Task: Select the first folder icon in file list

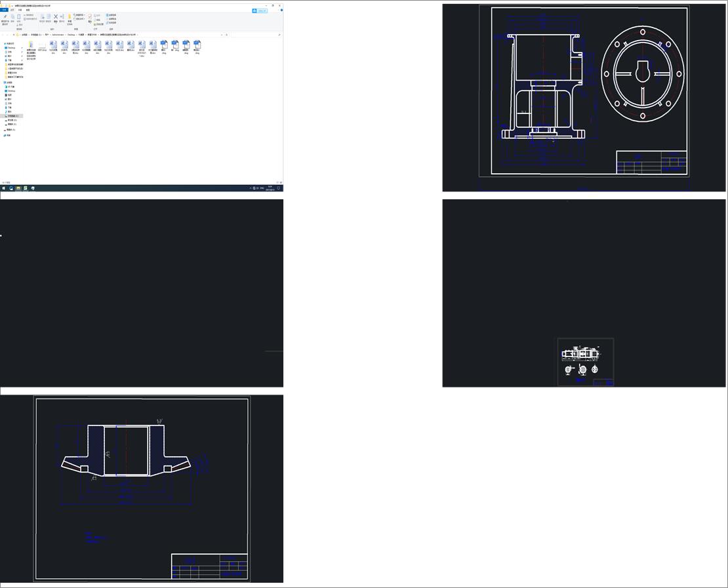Action: (x=31, y=45)
